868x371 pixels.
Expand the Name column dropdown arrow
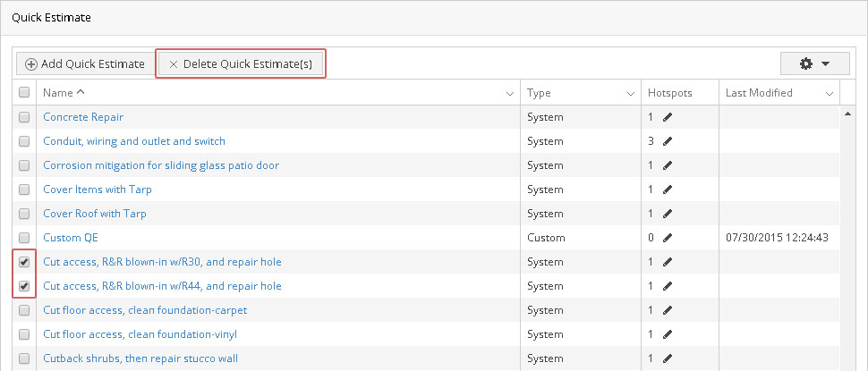pyautogui.click(x=510, y=93)
